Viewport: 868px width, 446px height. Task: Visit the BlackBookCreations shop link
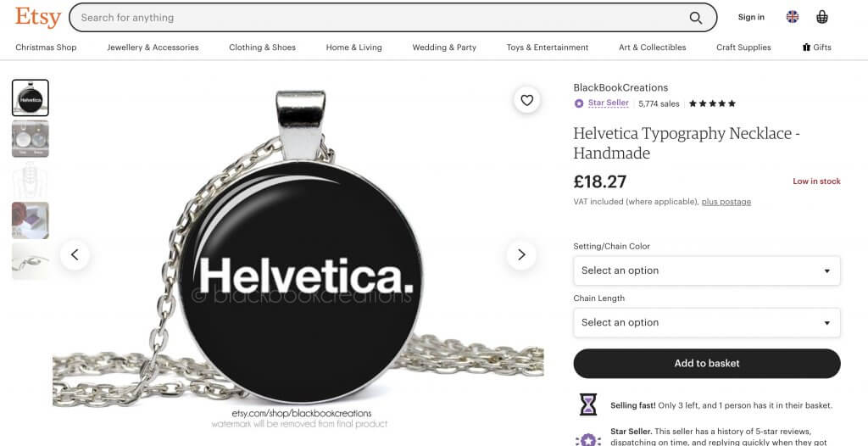click(620, 87)
